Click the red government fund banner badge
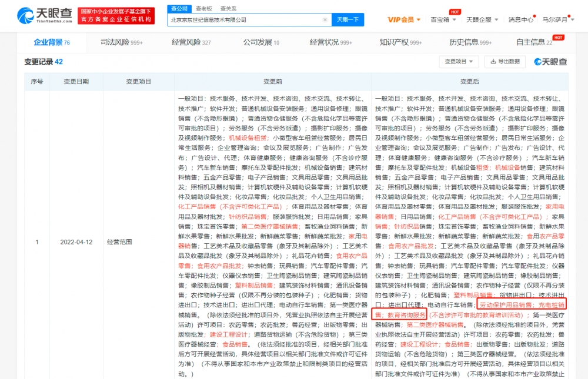This screenshot has height=379, width=588. point(116,15)
